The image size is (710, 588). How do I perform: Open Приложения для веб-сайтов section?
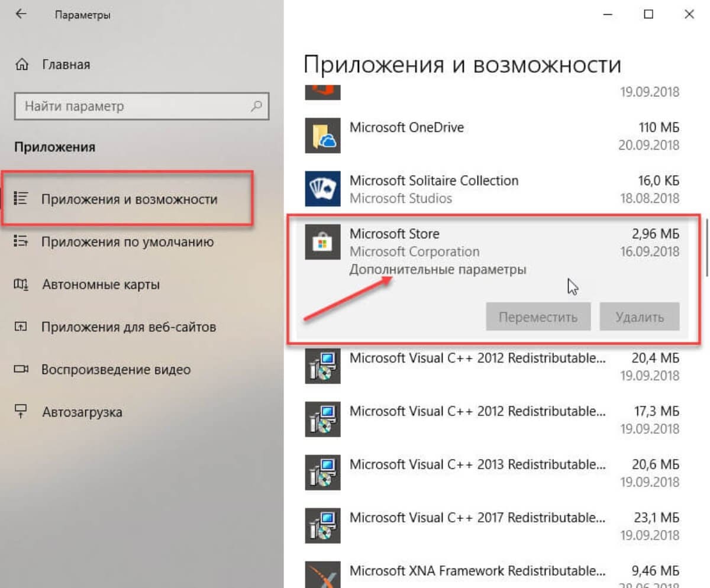[x=128, y=327]
